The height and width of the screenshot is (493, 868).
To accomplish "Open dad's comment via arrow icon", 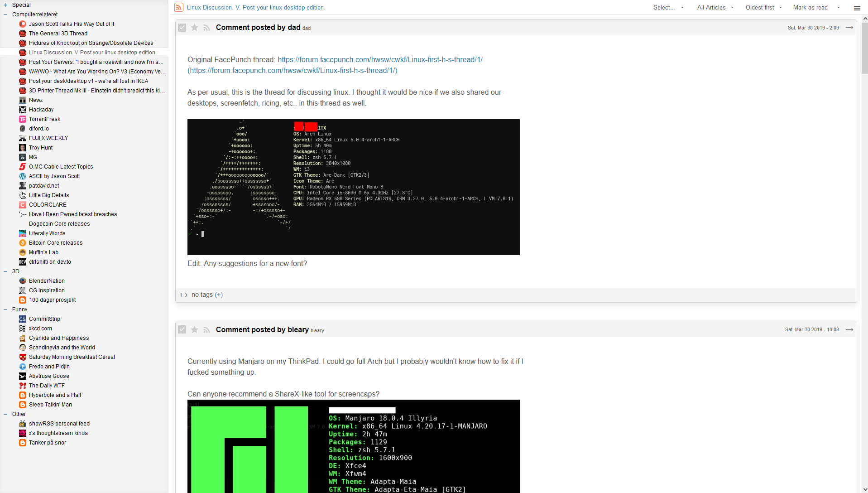I will pyautogui.click(x=849, y=28).
